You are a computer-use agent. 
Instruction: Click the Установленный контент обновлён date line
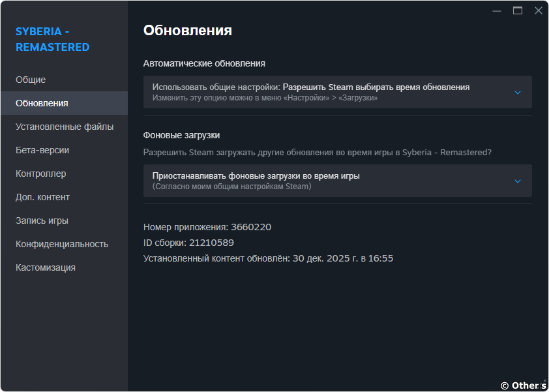268,258
